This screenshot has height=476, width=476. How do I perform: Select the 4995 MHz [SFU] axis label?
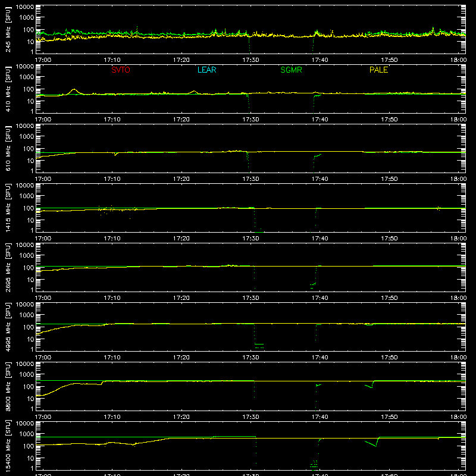tap(8, 327)
